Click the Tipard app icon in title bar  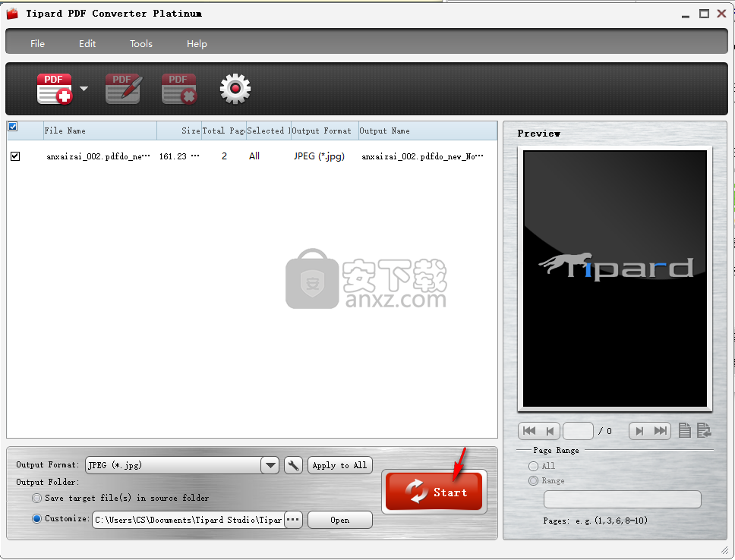(x=13, y=14)
